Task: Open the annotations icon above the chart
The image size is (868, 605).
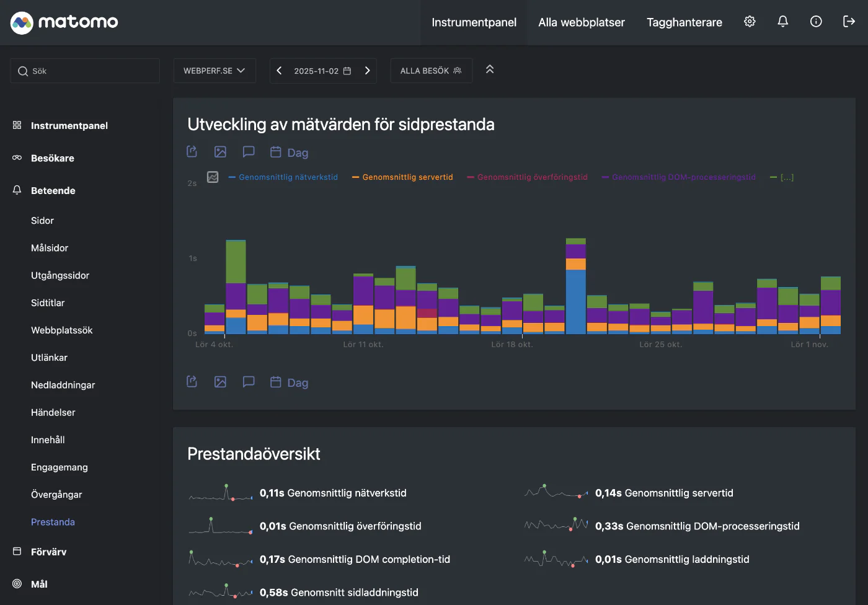Action: pyautogui.click(x=249, y=152)
